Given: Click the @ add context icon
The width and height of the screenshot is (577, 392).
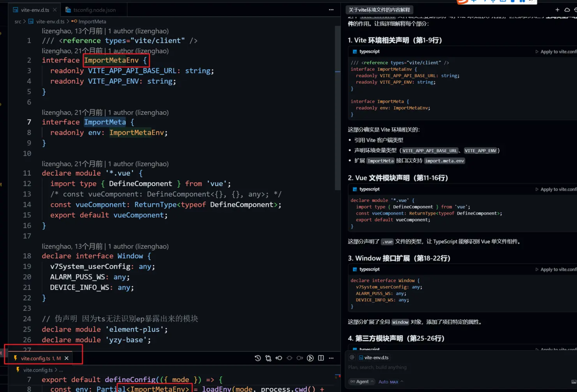Looking at the screenshot, I should tap(352, 357).
